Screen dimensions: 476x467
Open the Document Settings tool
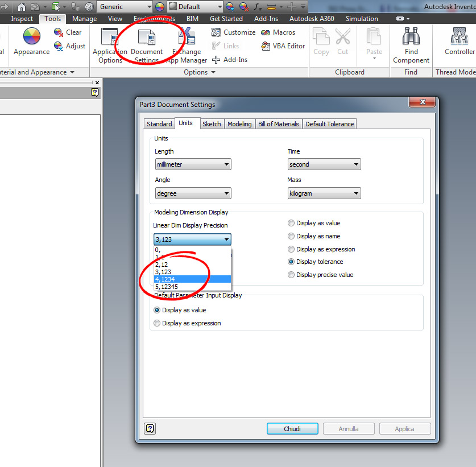point(146,44)
